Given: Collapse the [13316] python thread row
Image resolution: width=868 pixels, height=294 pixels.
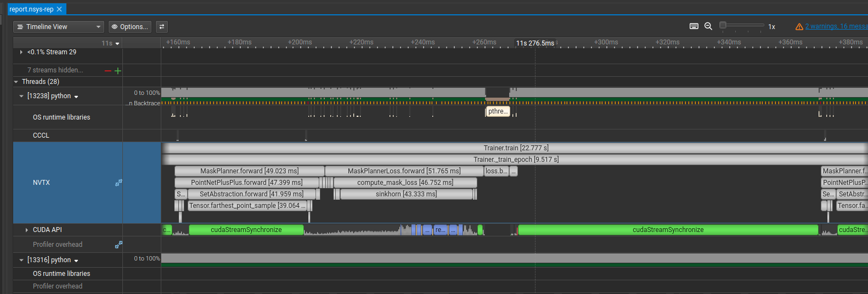Looking at the screenshot, I should click(x=21, y=260).
